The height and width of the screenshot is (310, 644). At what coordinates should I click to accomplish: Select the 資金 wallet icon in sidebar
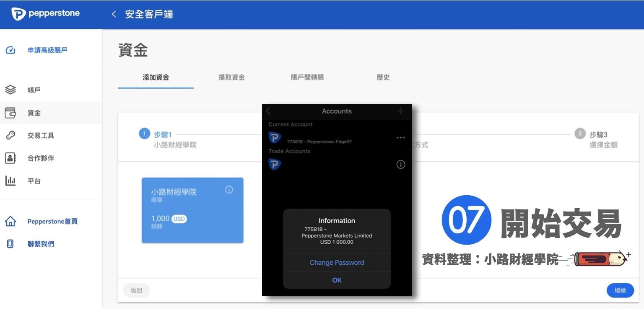click(x=10, y=112)
